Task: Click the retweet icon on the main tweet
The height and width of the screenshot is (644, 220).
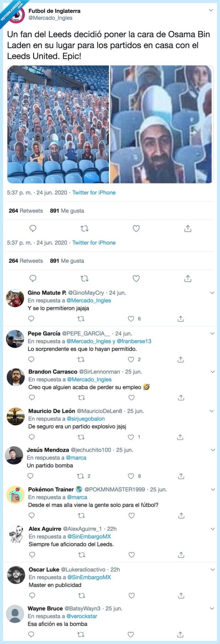Action: tap(84, 229)
